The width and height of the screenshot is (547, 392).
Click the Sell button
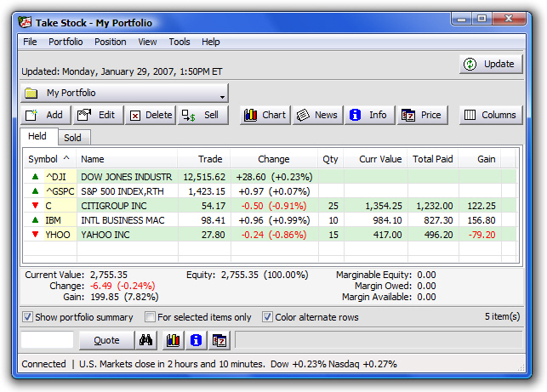point(202,115)
